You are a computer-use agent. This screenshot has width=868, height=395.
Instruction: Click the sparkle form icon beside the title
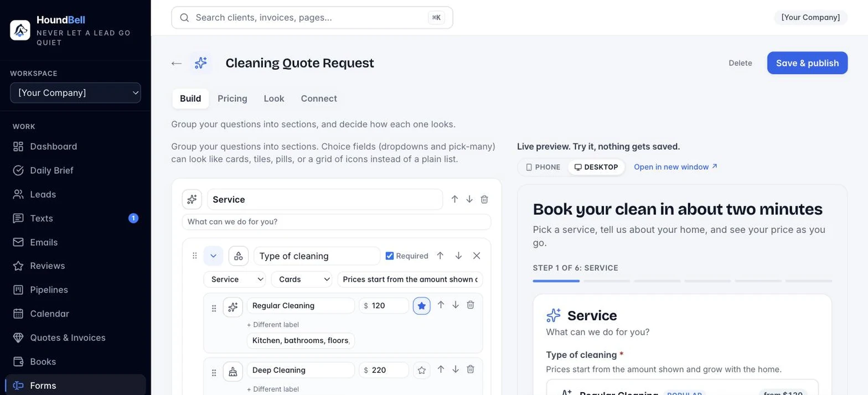pyautogui.click(x=201, y=63)
